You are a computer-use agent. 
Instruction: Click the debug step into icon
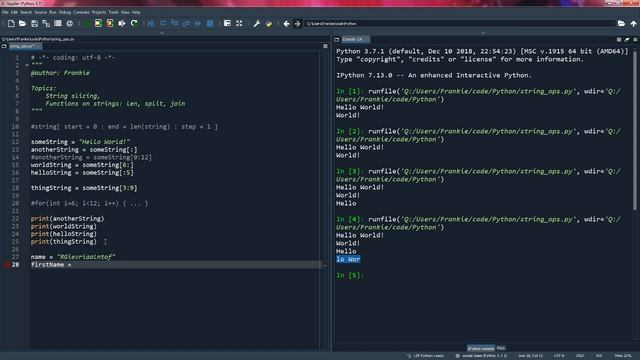click(x=175, y=24)
